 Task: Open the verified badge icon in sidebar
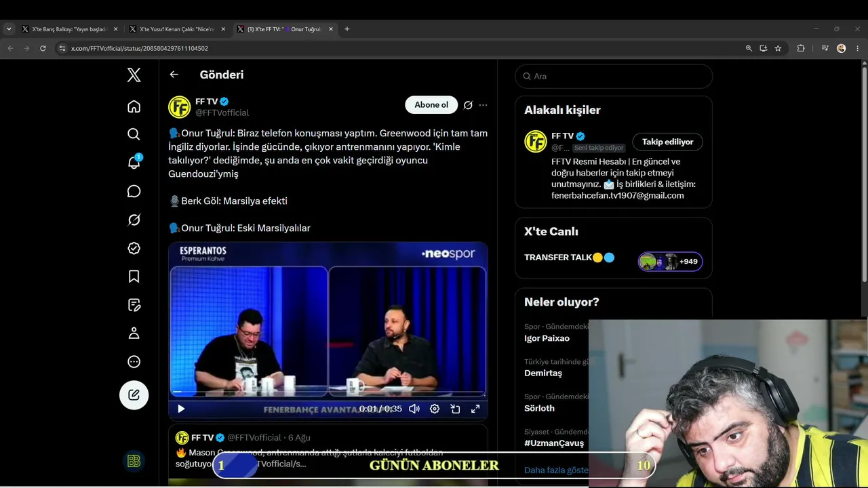click(134, 248)
